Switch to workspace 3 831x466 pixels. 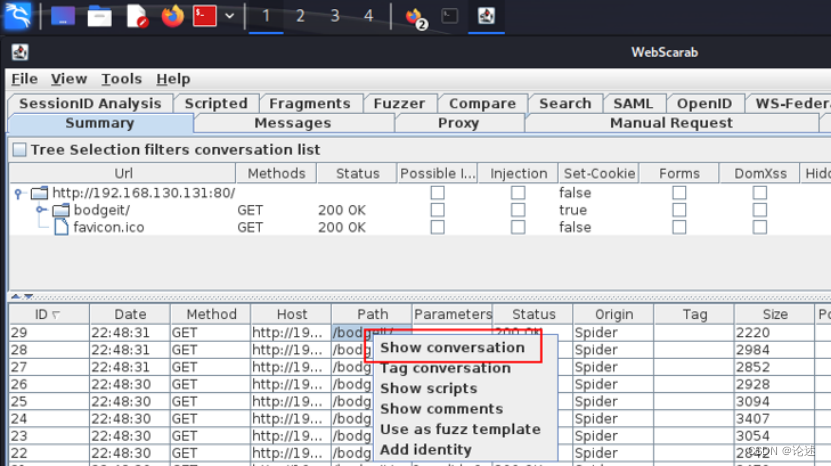coord(334,16)
